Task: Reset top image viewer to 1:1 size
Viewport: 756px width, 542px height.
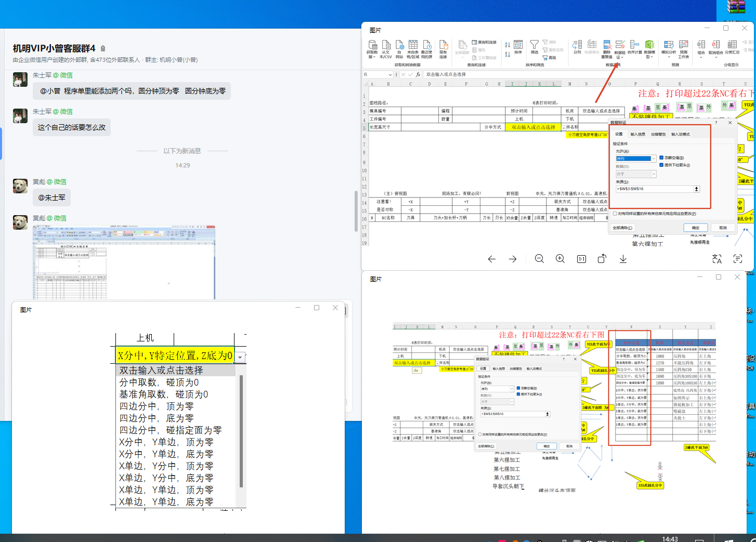Action: point(581,259)
